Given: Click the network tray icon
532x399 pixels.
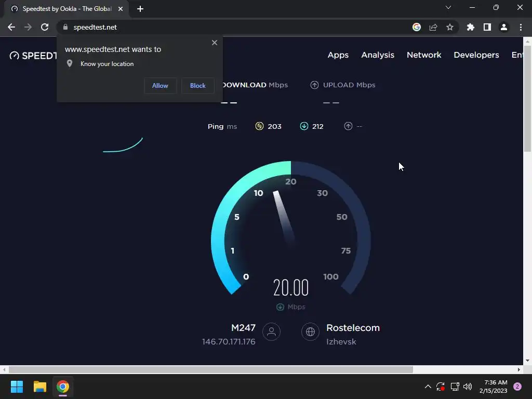Looking at the screenshot, I should 455,387.
